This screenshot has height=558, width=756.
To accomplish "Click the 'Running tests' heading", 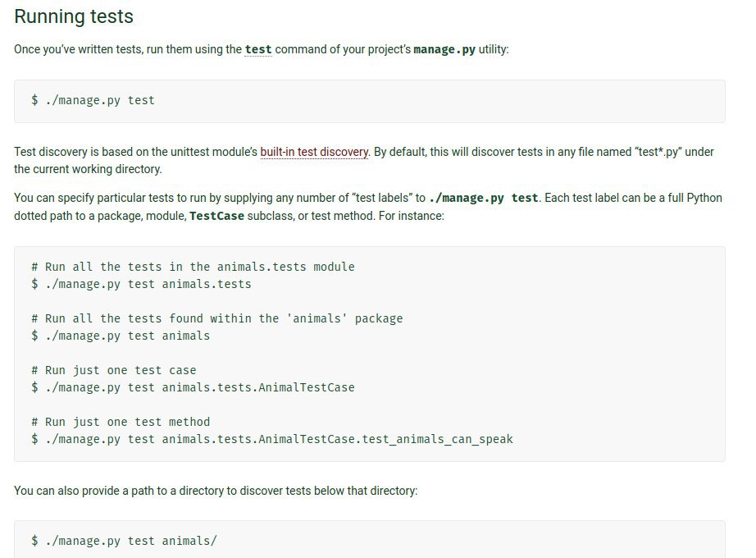I will pyautogui.click(x=74, y=16).
